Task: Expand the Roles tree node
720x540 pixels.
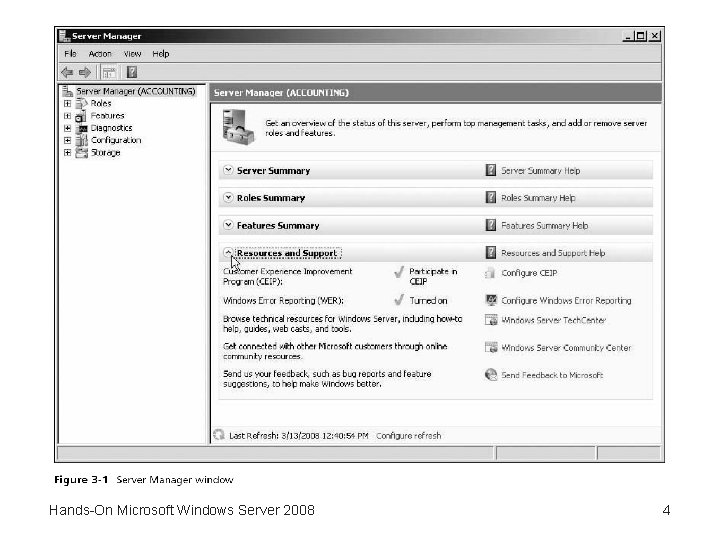Action: [68, 103]
